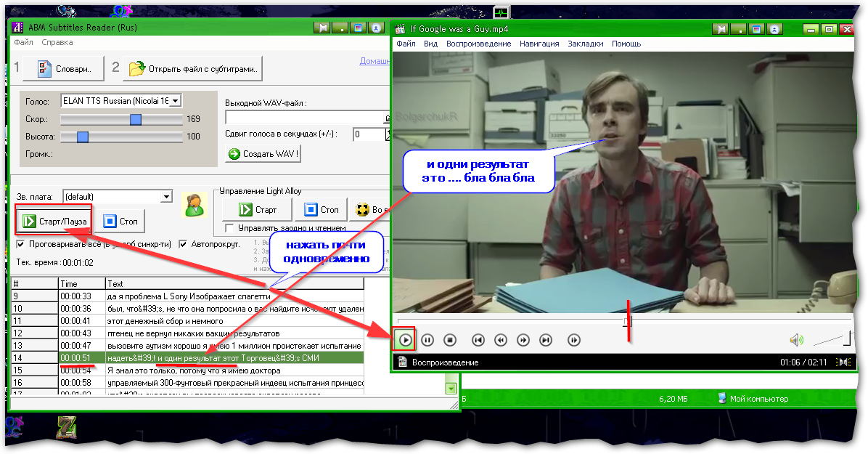The height and width of the screenshot is (454, 868).
Task: Stop the video in the media player
Action: point(450,340)
